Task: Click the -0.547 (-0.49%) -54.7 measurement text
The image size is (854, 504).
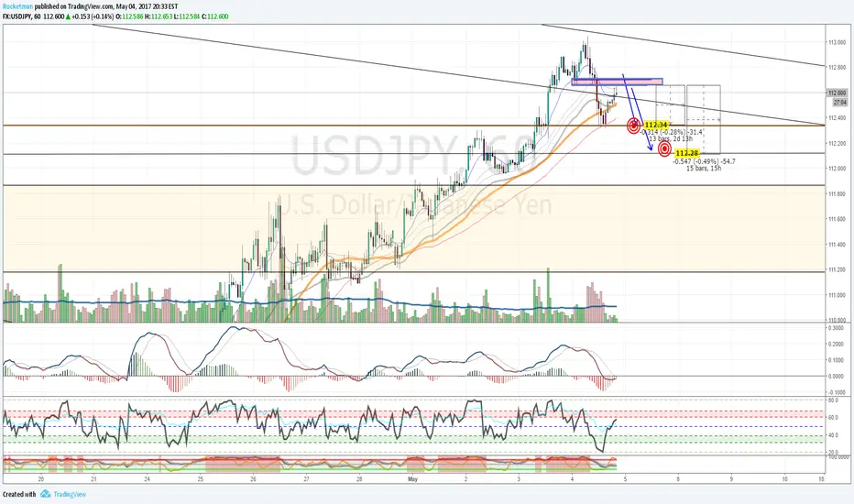Action: pyautogui.click(x=705, y=161)
